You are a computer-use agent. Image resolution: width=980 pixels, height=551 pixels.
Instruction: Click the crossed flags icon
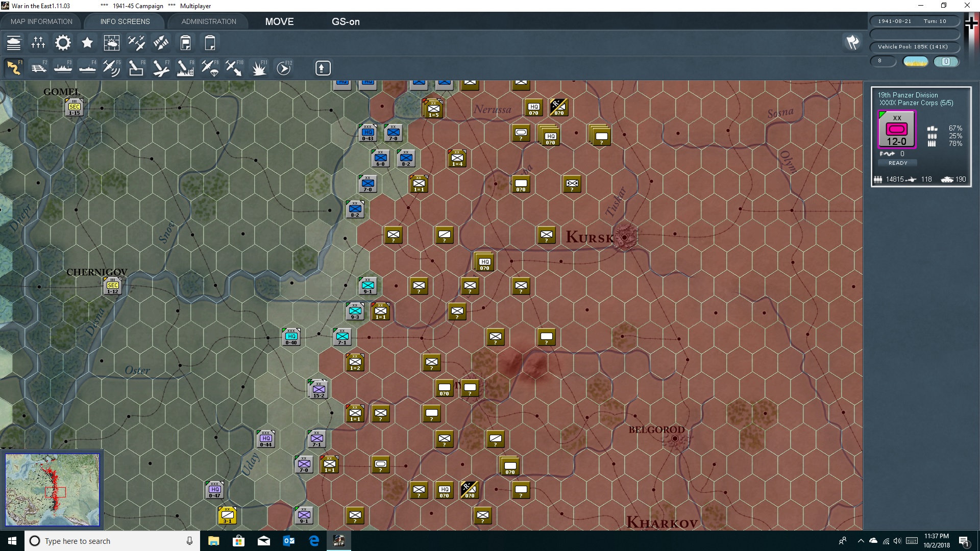(x=852, y=42)
